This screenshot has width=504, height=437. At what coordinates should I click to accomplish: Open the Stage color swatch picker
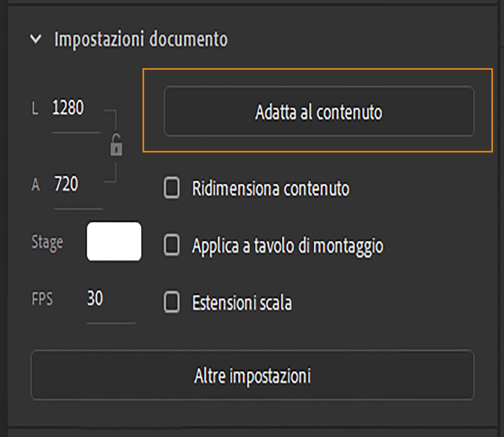click(x=114, y=242)
